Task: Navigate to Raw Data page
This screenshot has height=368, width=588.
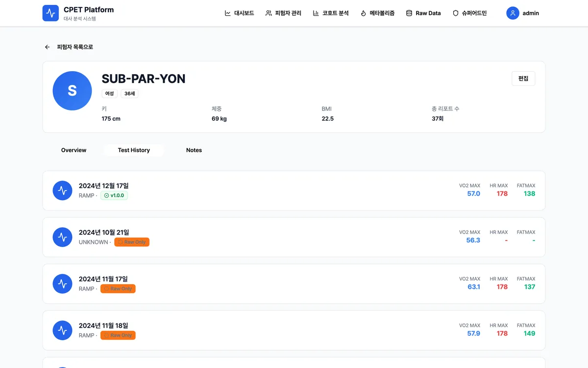Action: coord(423,13)
